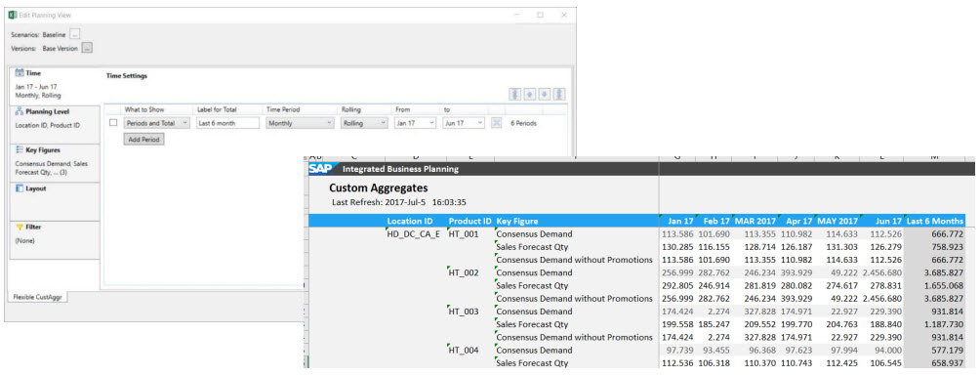Open the Layout section
The height and width of the screenshot is (375, 980).
coord(55,201)
